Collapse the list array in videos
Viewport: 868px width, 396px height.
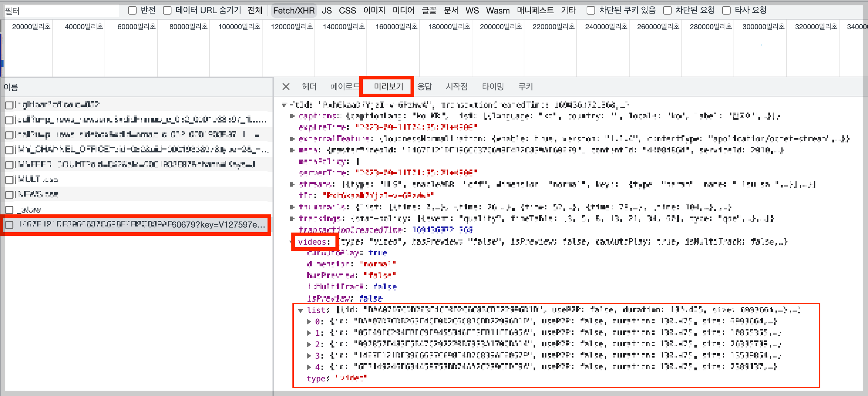click(x=301, y=311)
